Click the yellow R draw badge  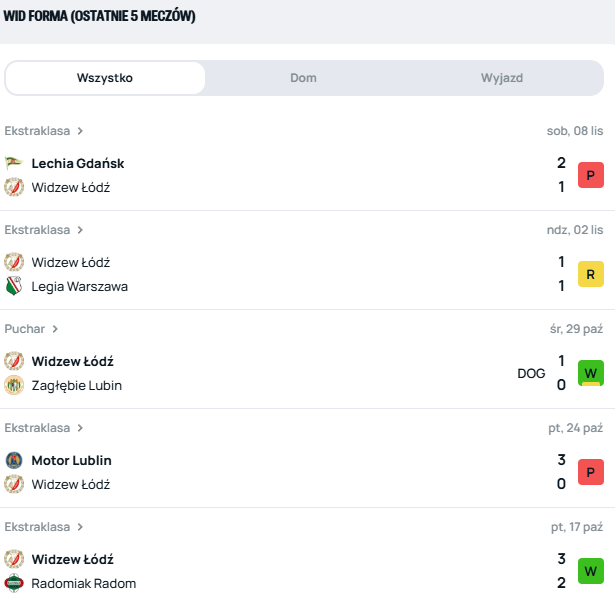pos(590,274)
